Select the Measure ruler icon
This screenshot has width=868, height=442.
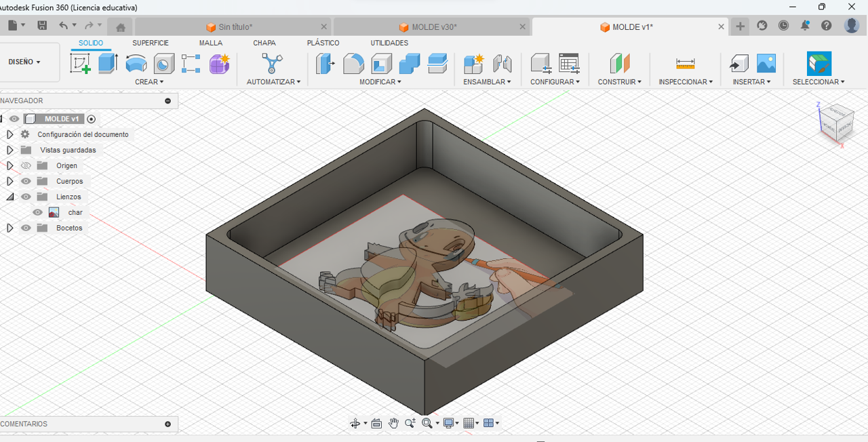[686, 64]
